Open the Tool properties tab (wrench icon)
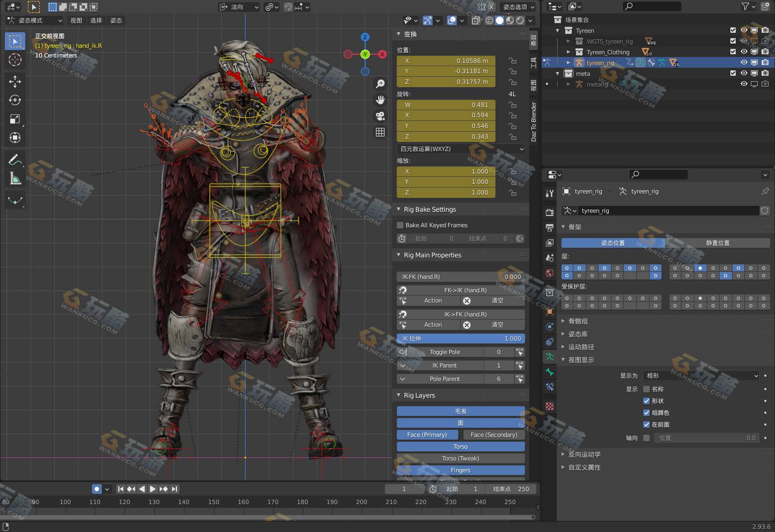The image size is (775, 532). (549, 193)
